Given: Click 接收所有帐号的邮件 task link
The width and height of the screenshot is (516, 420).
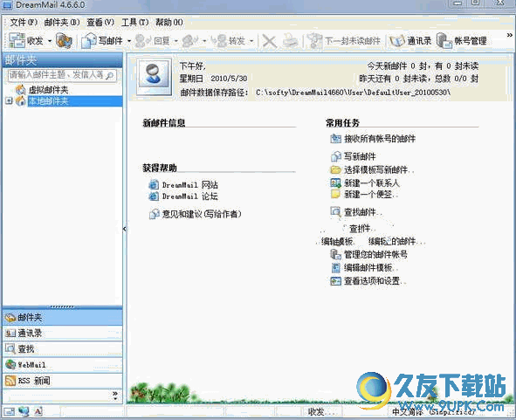Looking at the screenshot, I should point(380,139).
